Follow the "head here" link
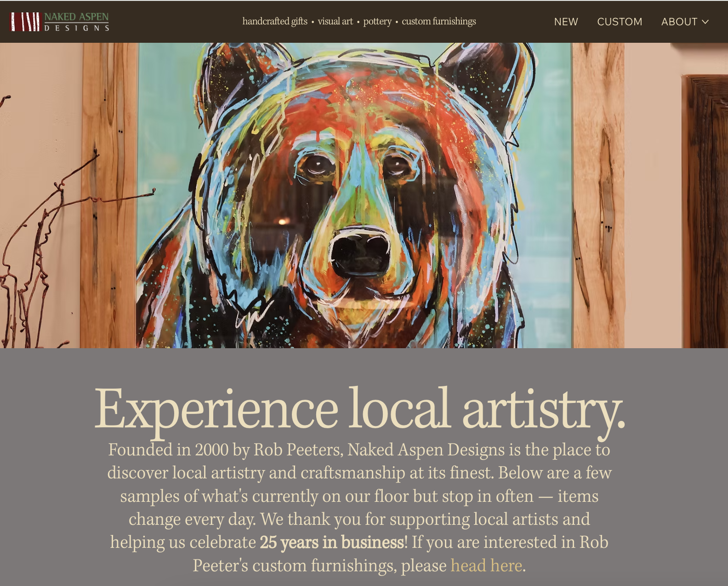This screenshot has height=586, width=728. (486, 565)
